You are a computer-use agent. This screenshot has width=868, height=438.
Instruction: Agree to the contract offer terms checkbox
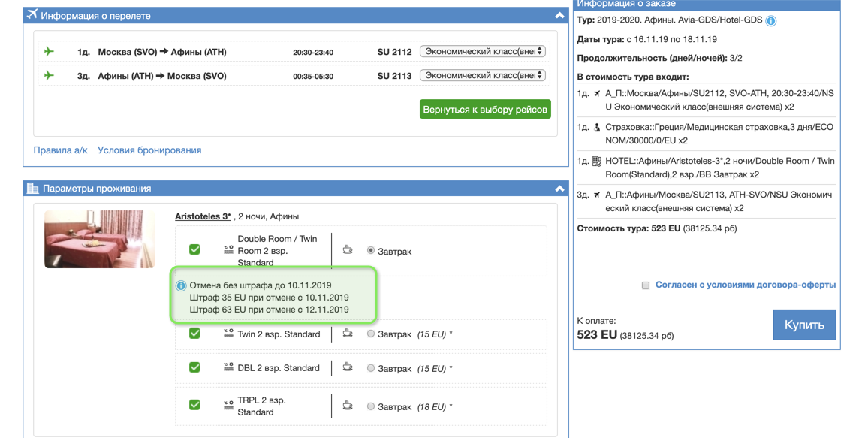tap(645, 285)
